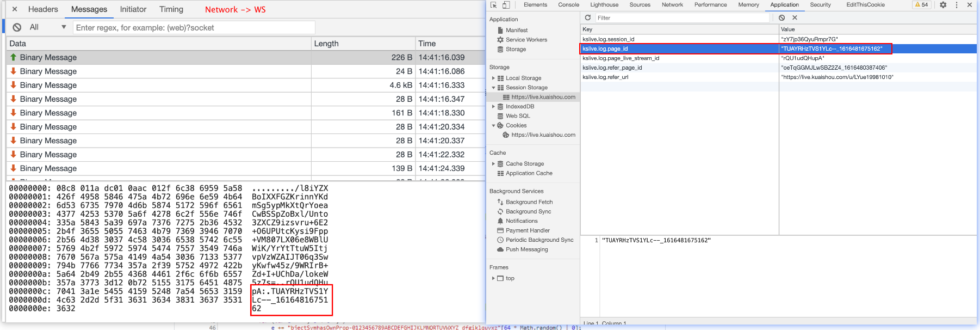Open the Lighthouse panel

tap(604, 5)
